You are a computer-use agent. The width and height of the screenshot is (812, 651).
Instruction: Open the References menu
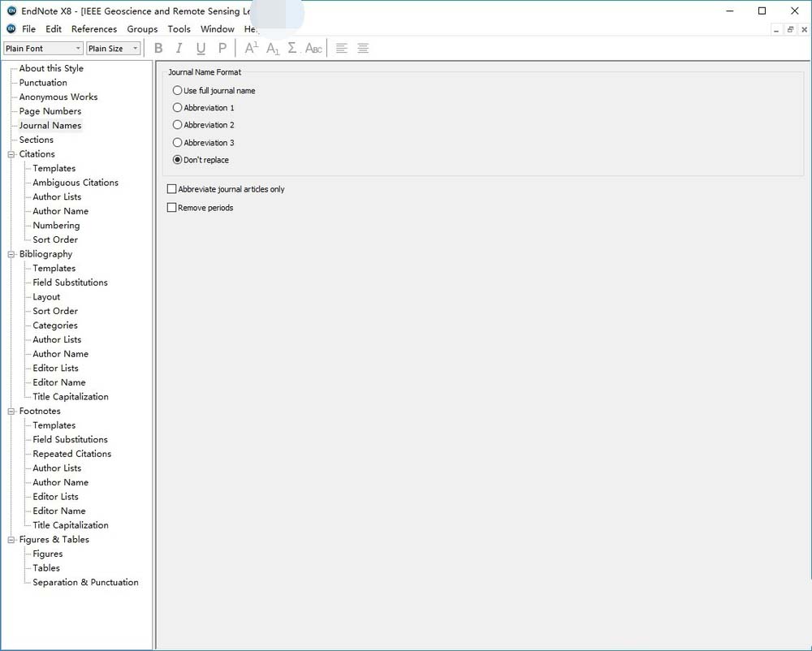[x=94, y=29]
